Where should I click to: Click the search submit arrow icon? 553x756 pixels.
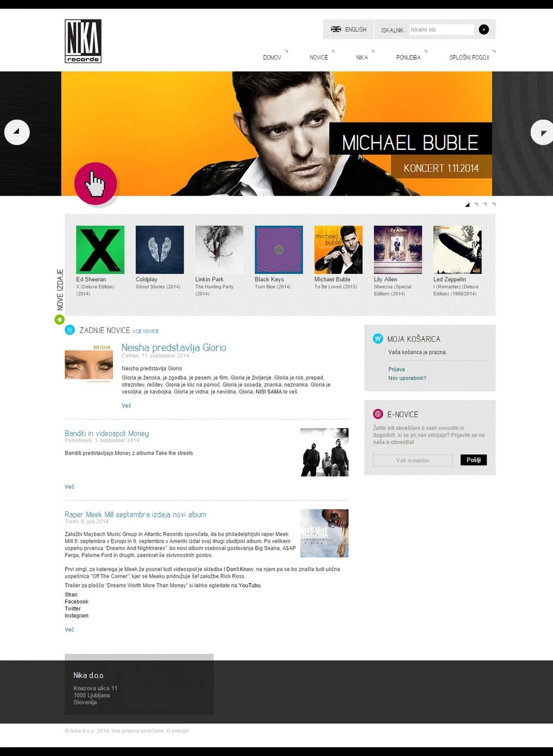pyautogui.click(x=484, y=29)
